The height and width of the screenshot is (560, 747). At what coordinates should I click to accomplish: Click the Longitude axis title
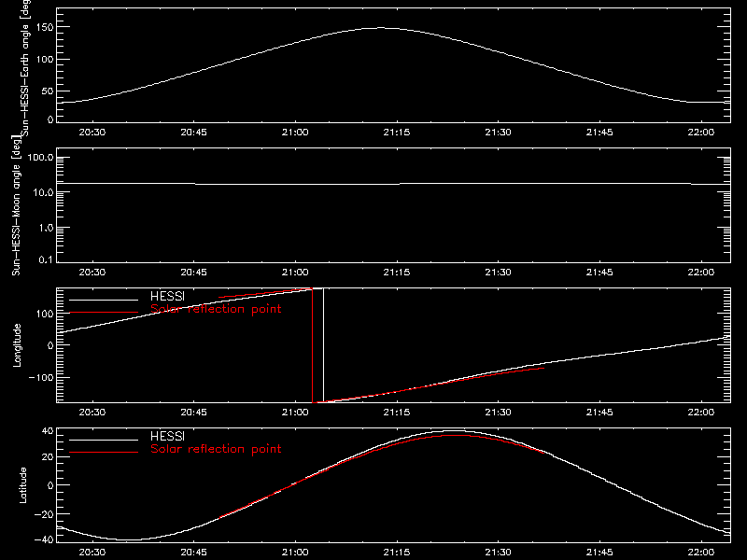pos(17,345)
